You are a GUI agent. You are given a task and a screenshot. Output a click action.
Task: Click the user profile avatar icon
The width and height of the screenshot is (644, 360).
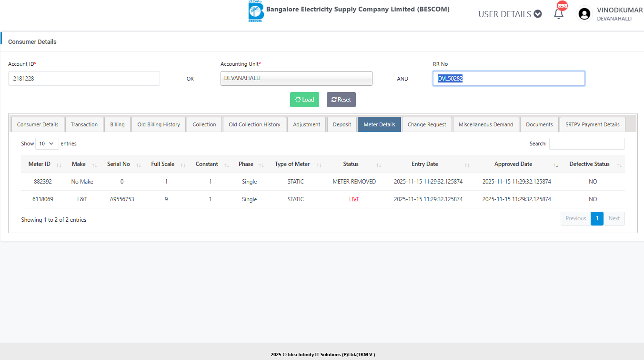coord(584,14)
